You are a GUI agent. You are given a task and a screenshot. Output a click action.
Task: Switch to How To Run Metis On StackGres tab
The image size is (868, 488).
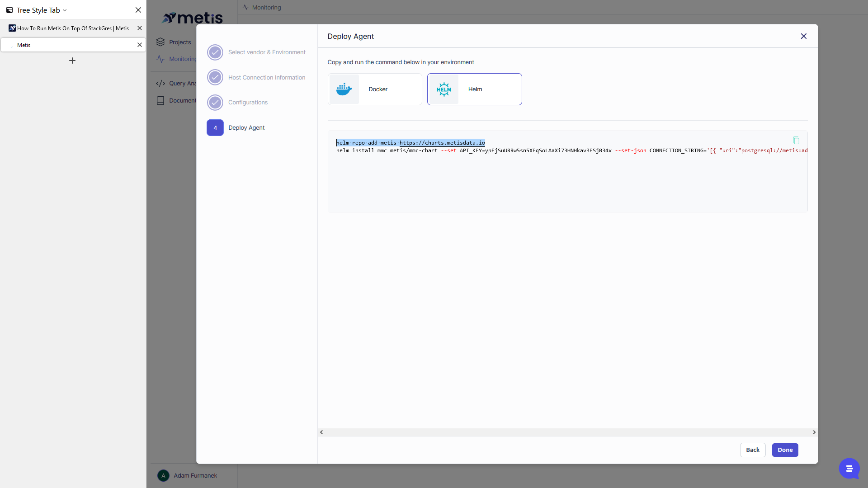click(x=72, y=28)
